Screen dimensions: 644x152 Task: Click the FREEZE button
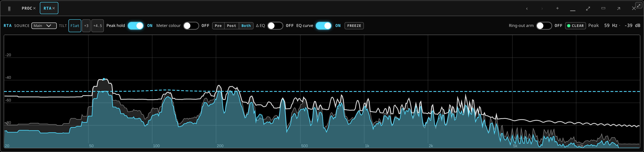[x=354, y=26]
